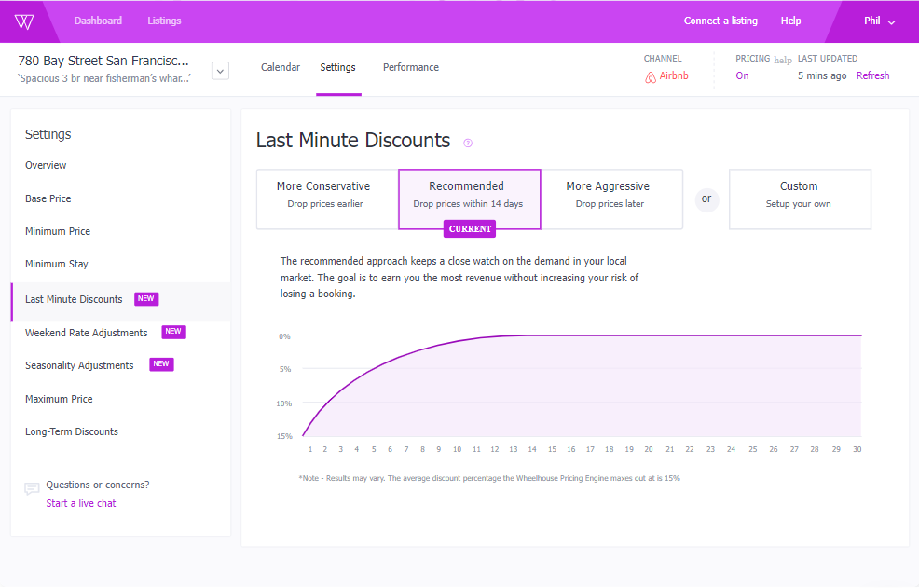
Task: Go to the Dashboard
Action: (x=98, y=20)
